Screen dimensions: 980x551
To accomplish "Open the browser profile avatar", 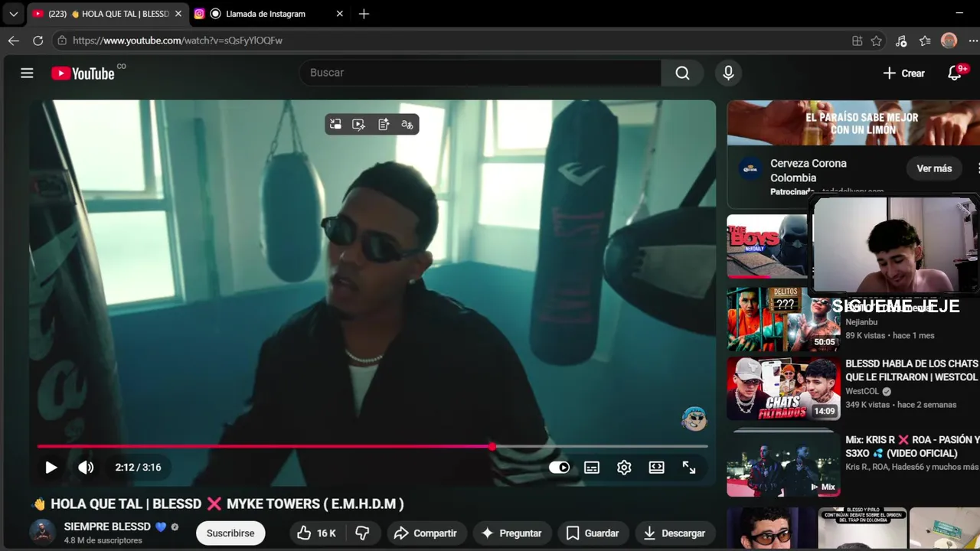I will click(949, 41).
